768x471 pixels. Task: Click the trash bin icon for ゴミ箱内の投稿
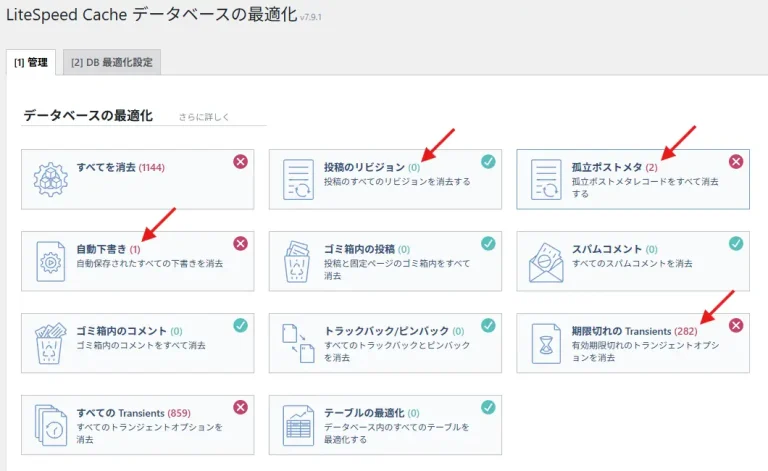click(x=298, y=261)
